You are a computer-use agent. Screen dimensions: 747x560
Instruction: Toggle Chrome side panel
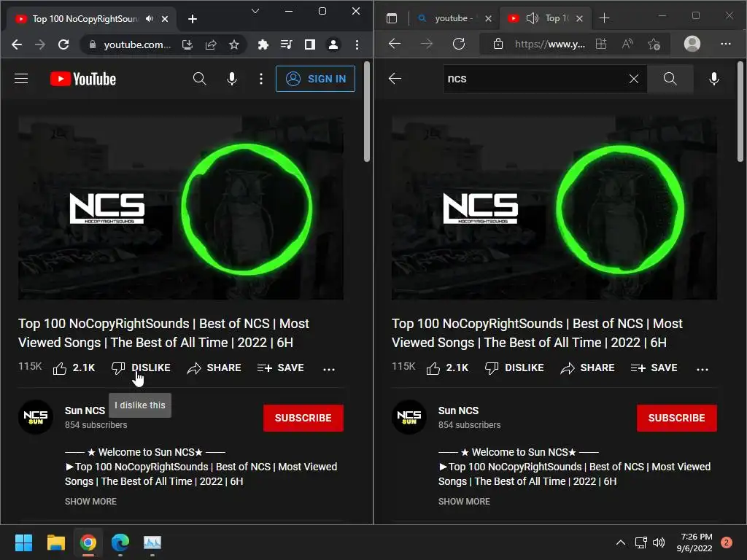[x=309, y=44]
